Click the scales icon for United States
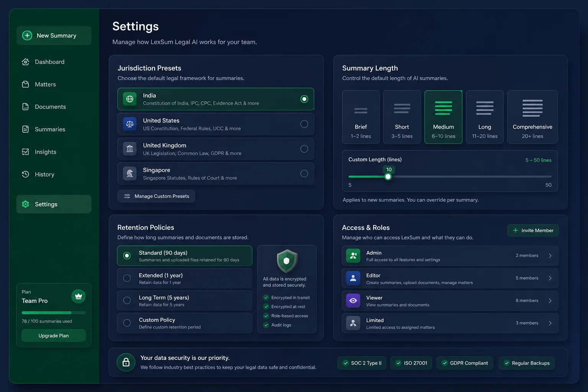 (130, 124)
